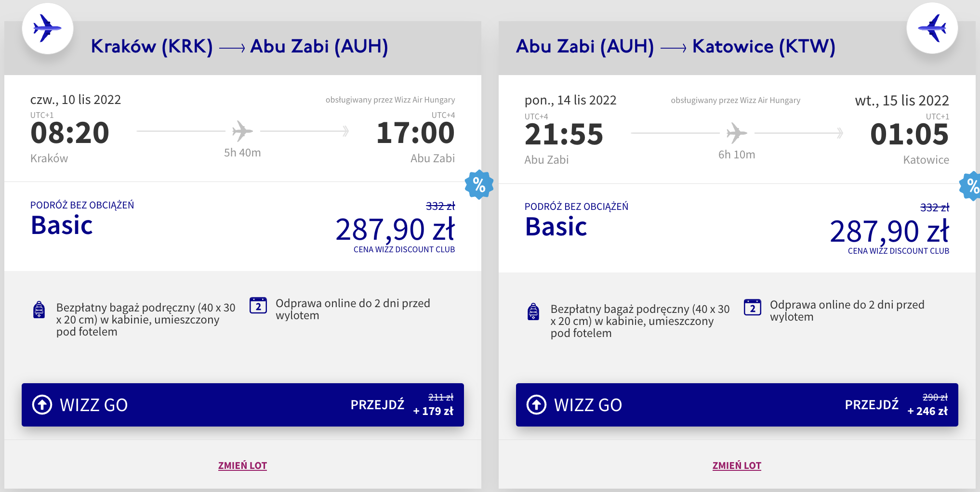Click the Kraków (KRK) to Abu Zabi header
Viewport: 980px width, 492px height.
coord(239,47)
